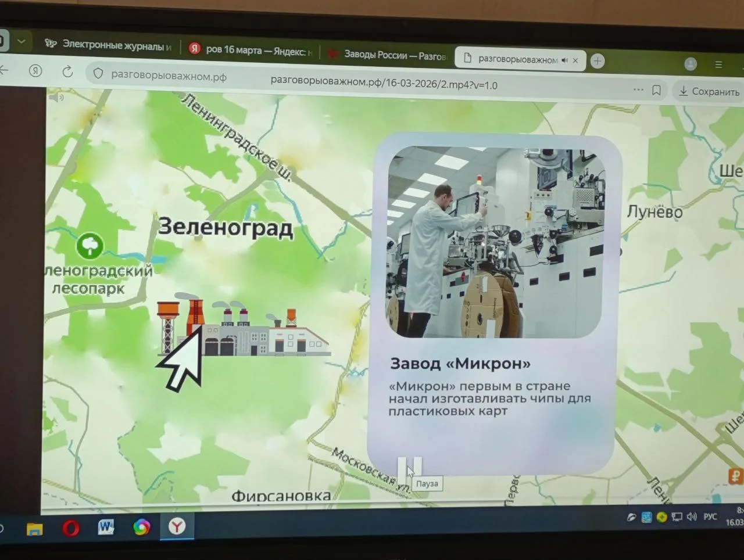
Task: Click the blue square tray icon
Action: 646,517
